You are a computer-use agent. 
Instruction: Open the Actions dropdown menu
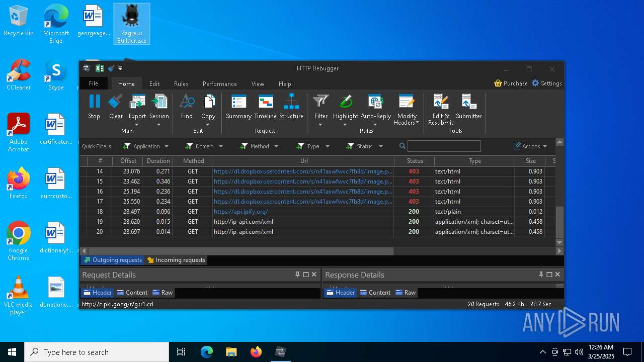530,146
